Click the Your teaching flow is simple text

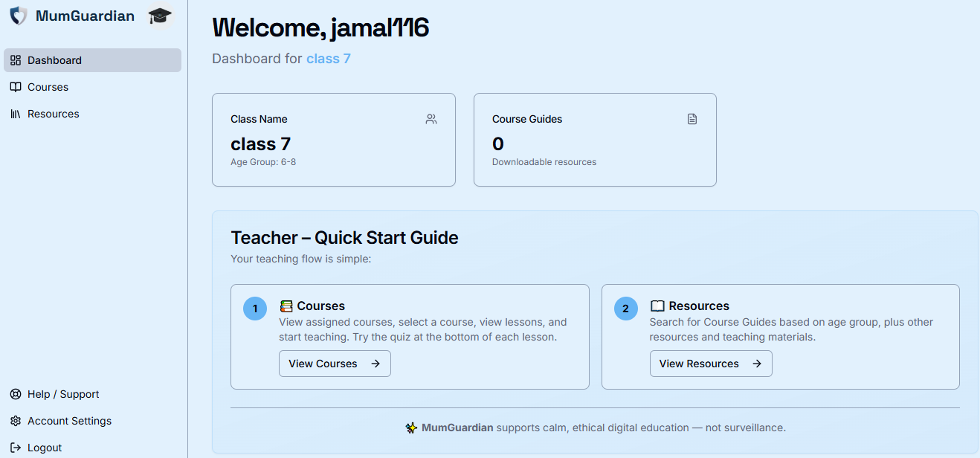point(301,259)
